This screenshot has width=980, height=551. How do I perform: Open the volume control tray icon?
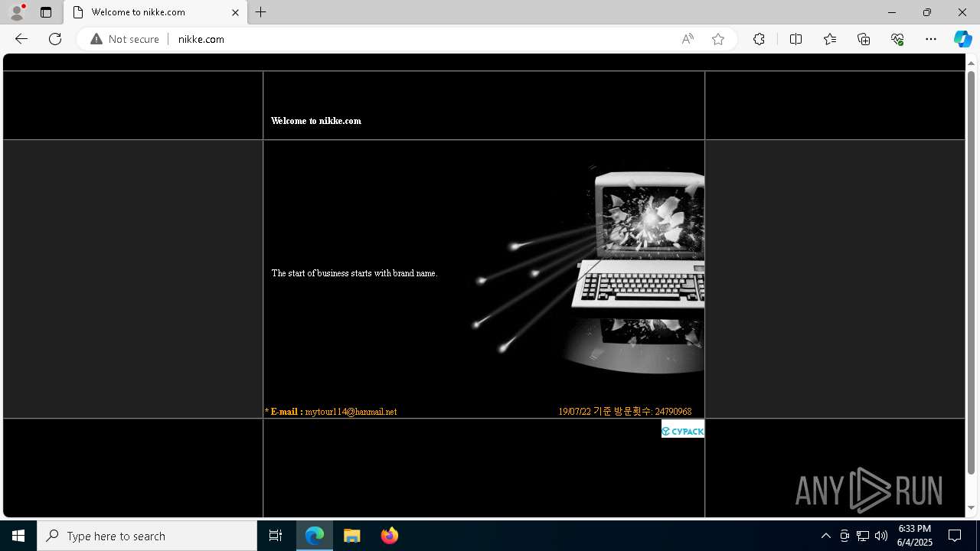tap(881, 536)
